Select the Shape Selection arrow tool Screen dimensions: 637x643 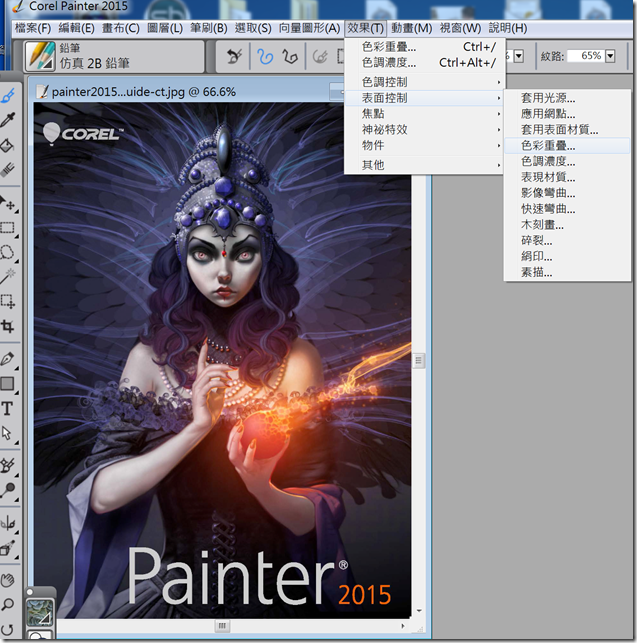[x=7, y=433]
